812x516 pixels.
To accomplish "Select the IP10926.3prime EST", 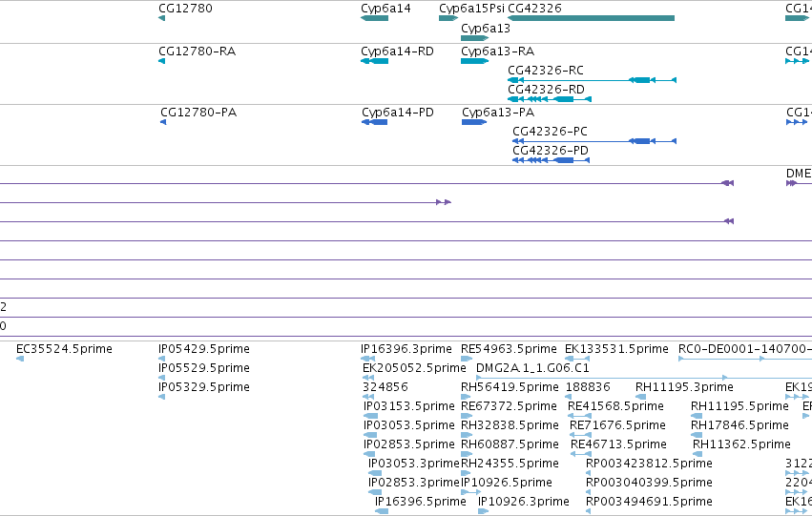I will pos(524,502).
